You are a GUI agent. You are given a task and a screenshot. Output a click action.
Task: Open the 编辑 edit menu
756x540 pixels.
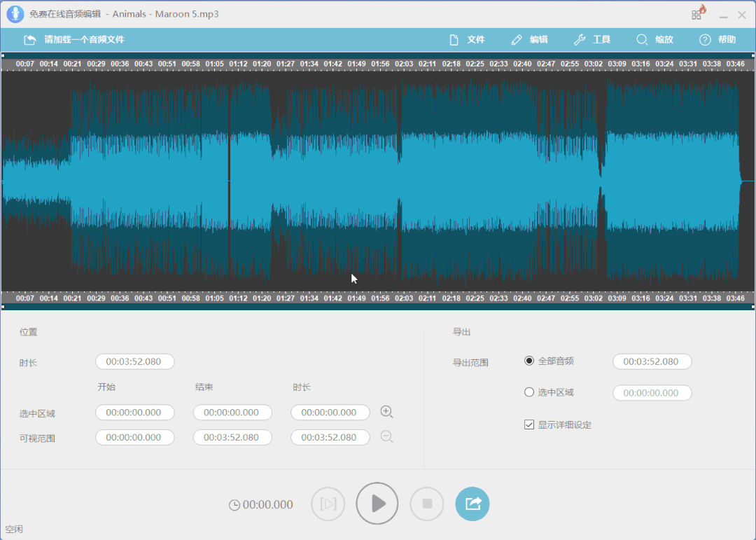coord(529,39)
